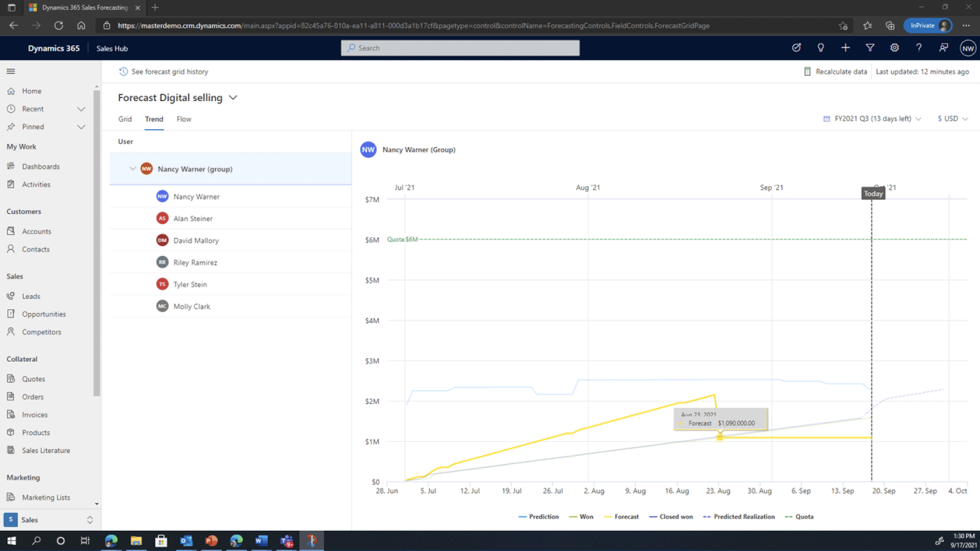Click the filter funnel icon
The image size is (980, 551).
pos(870,48)
